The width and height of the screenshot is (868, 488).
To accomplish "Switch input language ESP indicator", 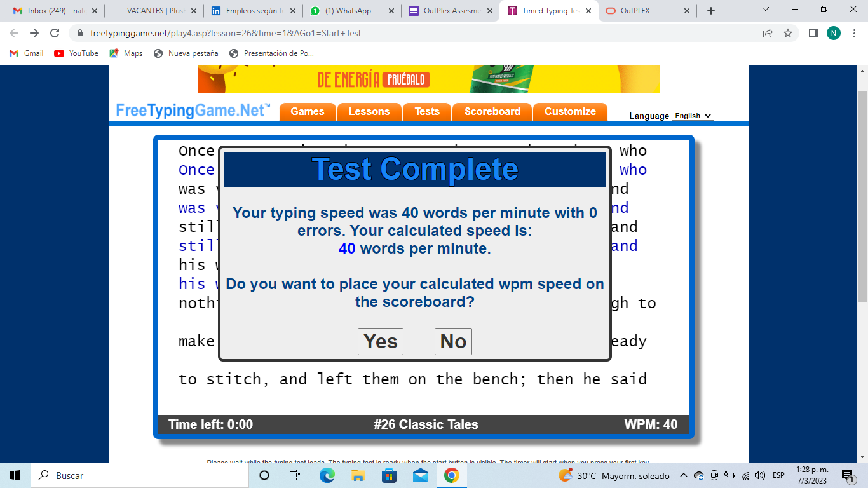I will tap(778, 475).
